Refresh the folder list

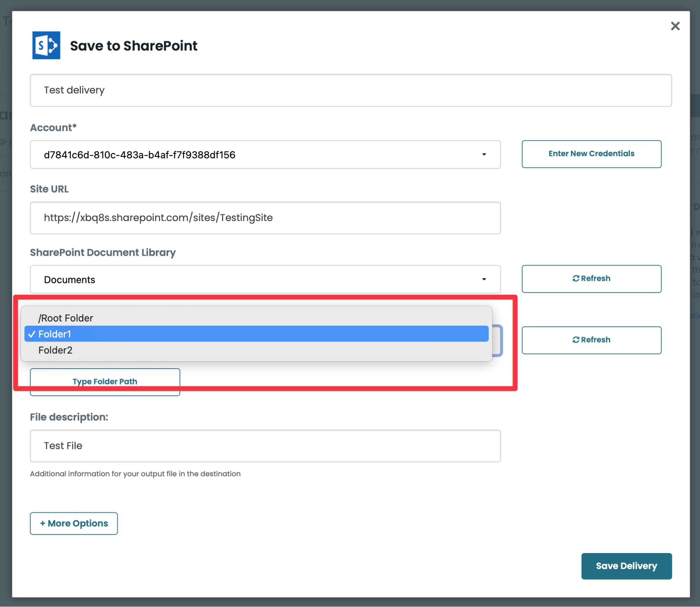(x=591, y=340)
